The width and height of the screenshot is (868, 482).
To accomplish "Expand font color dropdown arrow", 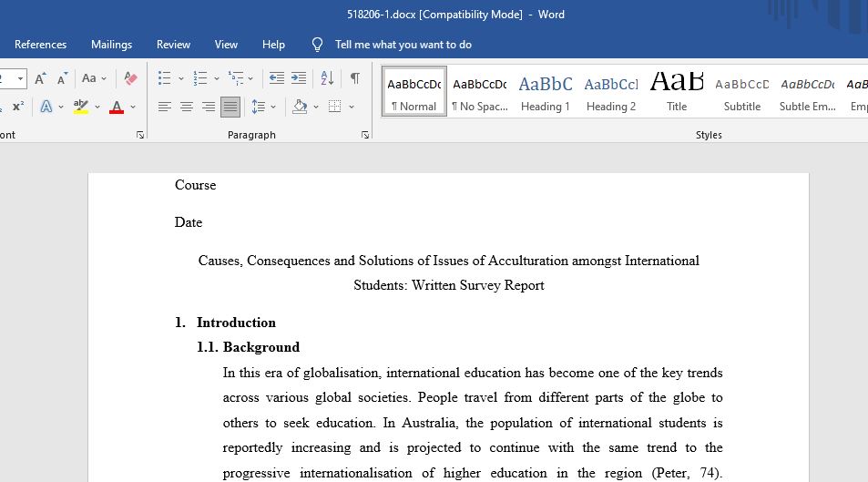I will 133,107.
